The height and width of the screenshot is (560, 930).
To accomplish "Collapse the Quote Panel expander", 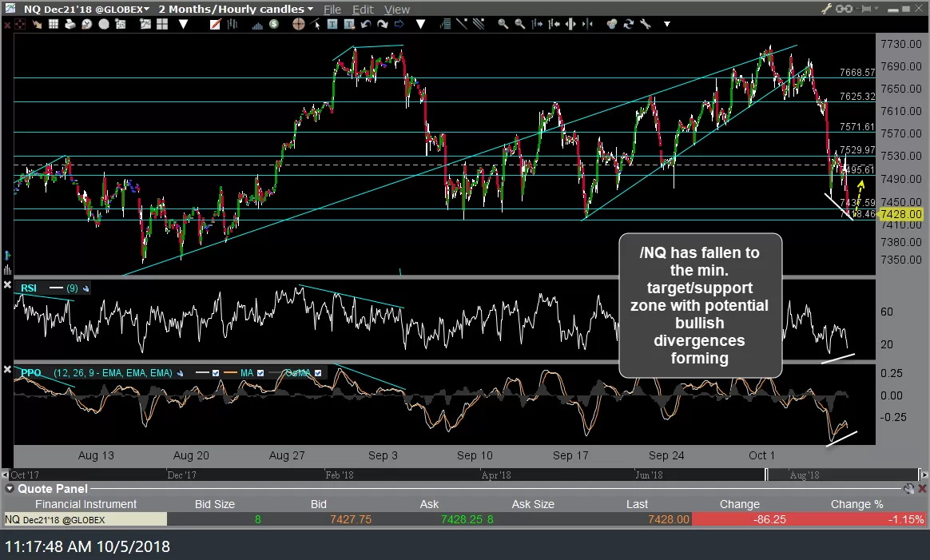I will click(x=10, y=489).
